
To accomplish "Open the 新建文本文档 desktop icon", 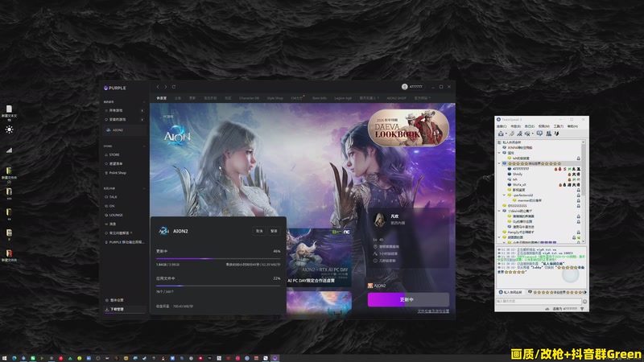I will 9,113.
